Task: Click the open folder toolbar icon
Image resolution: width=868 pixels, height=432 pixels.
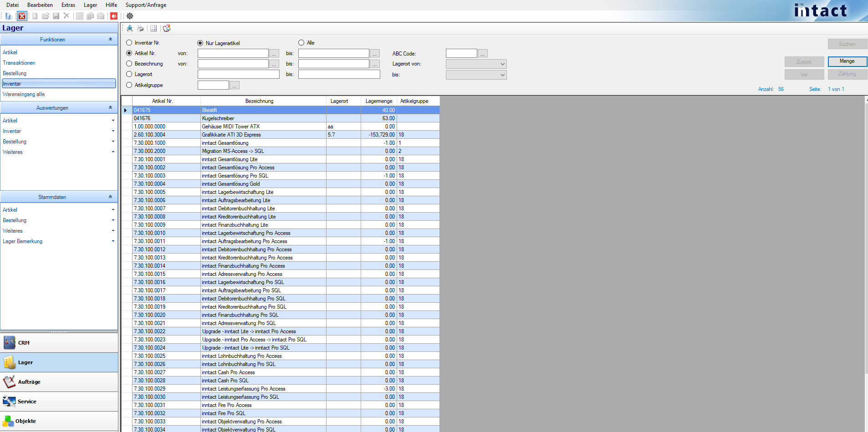Action: click(x=46, y=16)
